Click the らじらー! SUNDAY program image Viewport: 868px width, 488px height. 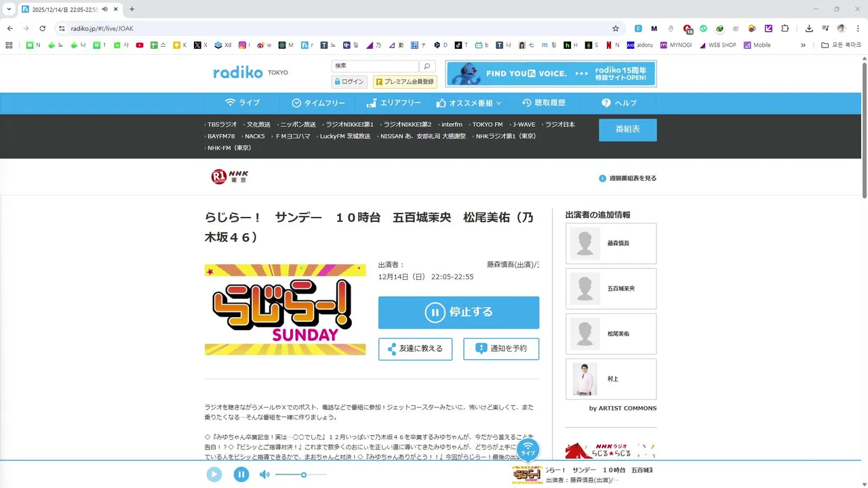285,310
